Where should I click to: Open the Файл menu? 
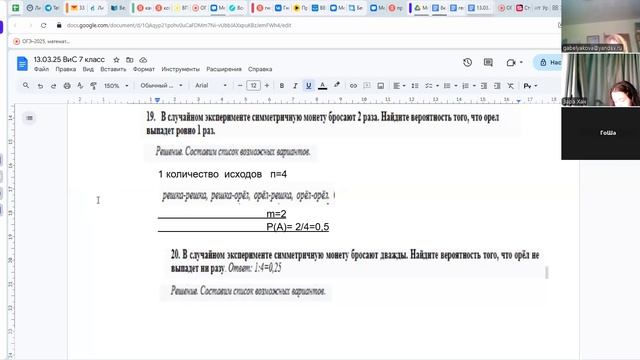pos(41,69)
